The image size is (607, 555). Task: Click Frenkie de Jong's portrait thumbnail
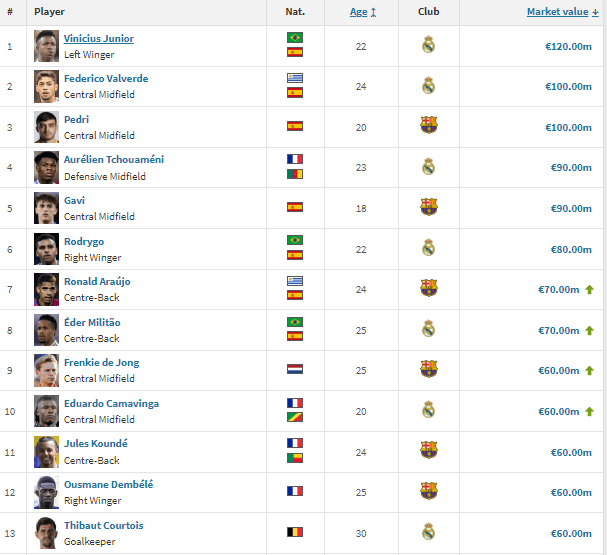46,370
